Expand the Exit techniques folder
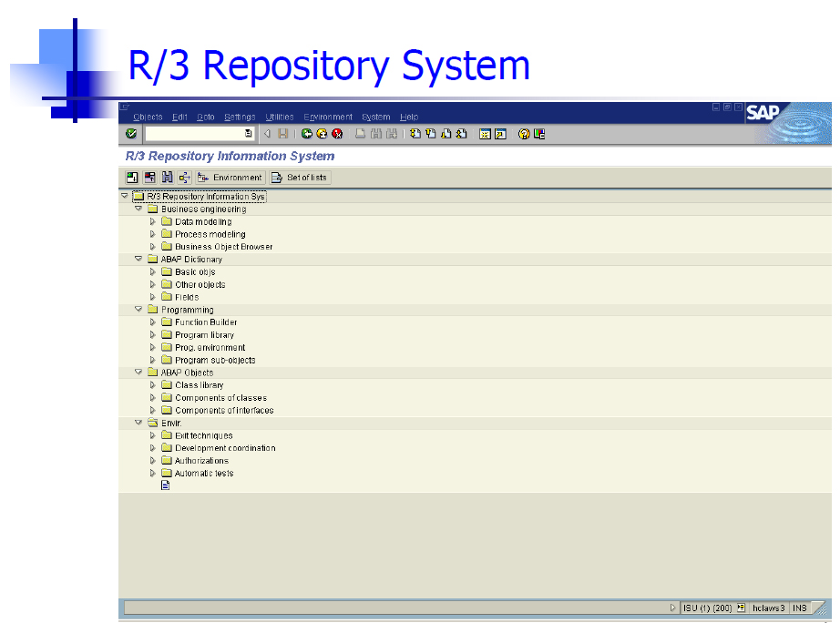The image size is (840, 623). (153, 435)
